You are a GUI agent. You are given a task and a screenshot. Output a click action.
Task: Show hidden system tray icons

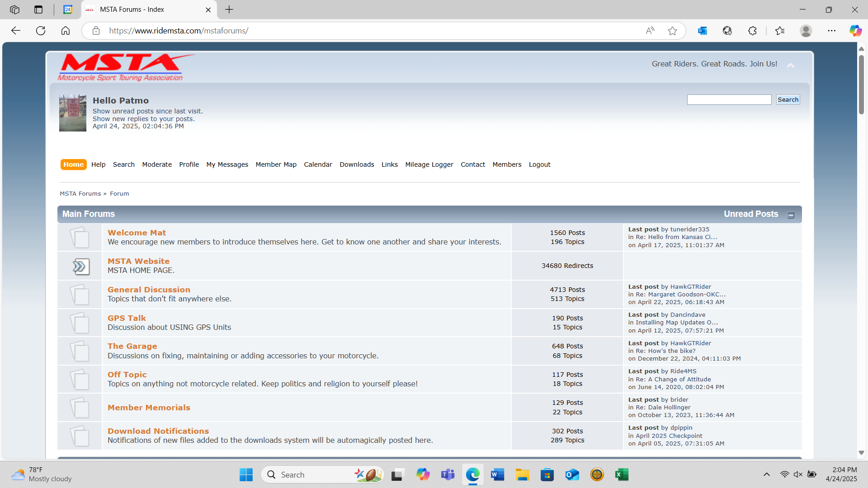pyautogui.click(x=766, y=474)
